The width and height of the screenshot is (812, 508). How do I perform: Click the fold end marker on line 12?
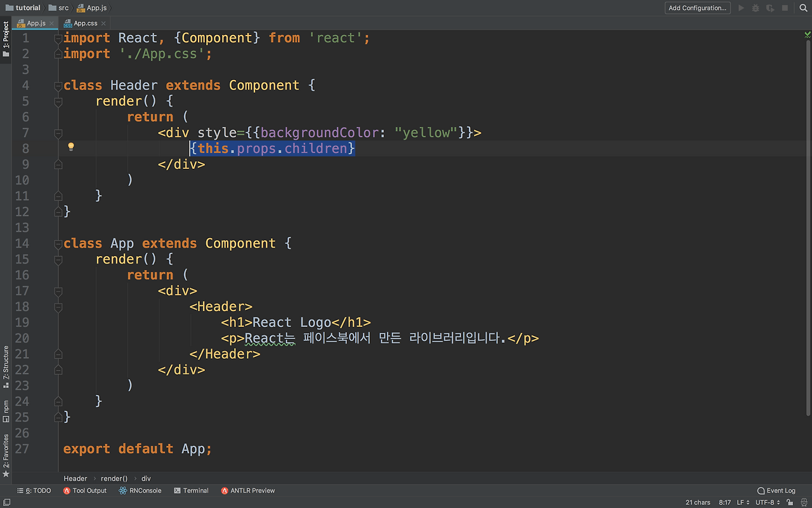point(58,211)
